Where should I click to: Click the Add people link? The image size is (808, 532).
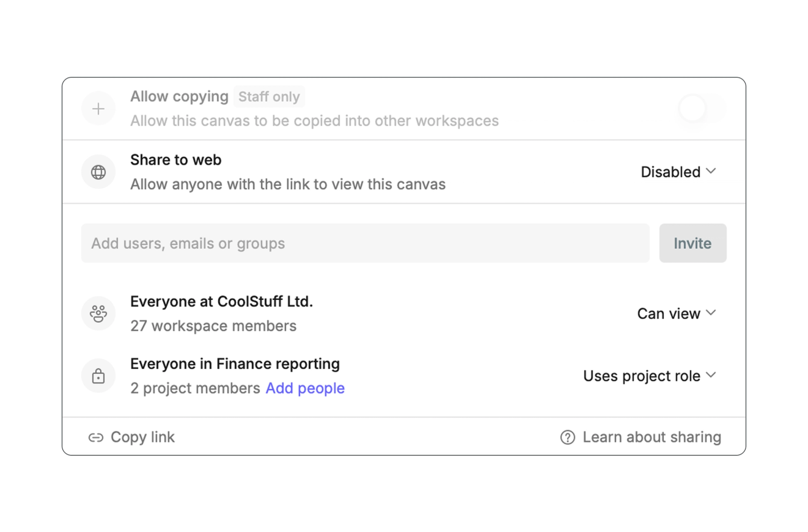[304, 388]
